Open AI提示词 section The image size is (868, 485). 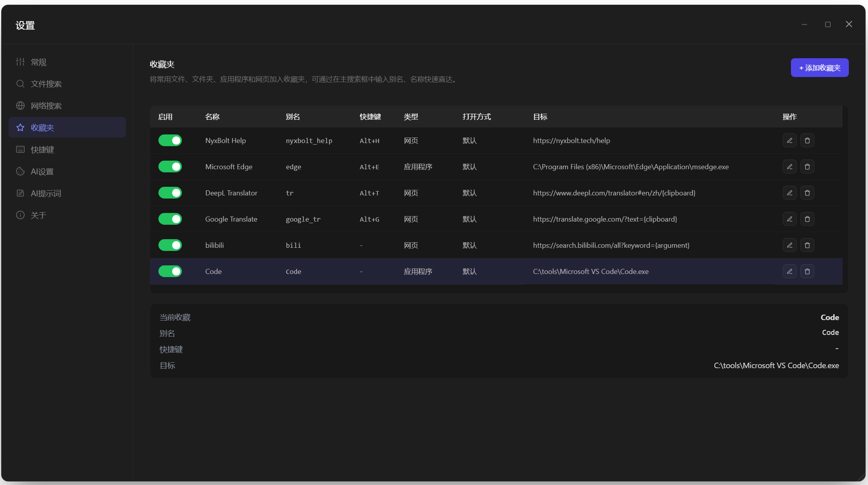click(67, 193)
